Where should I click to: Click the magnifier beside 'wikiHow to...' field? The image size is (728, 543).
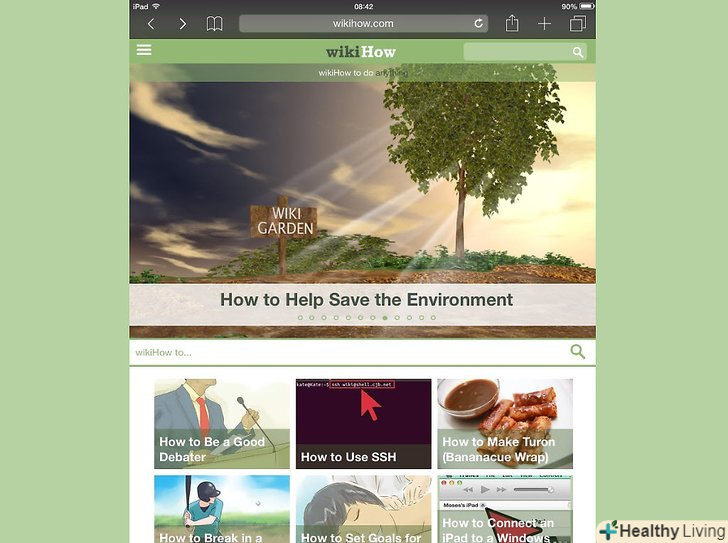click(578, 352)
